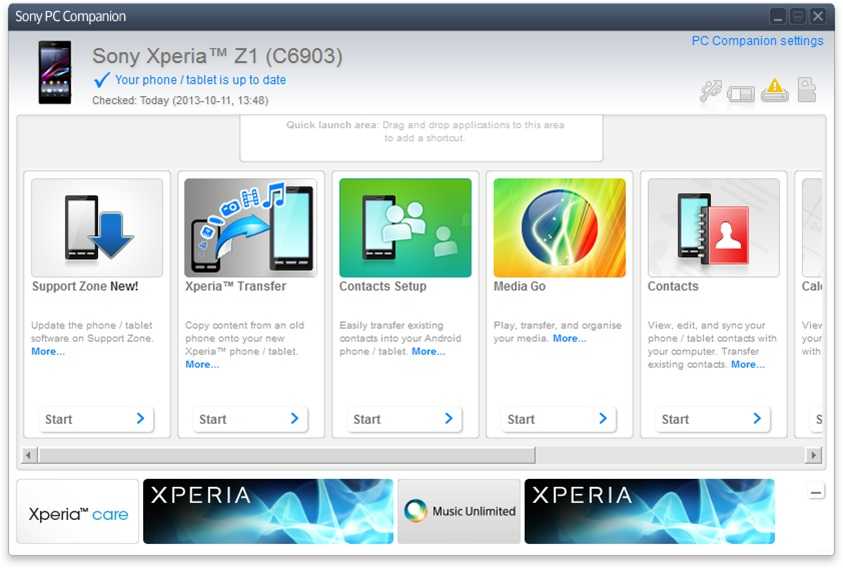This screenshot has height=568, width=843.
Task: Open PC Companion settings
Action: coord(757,41)
